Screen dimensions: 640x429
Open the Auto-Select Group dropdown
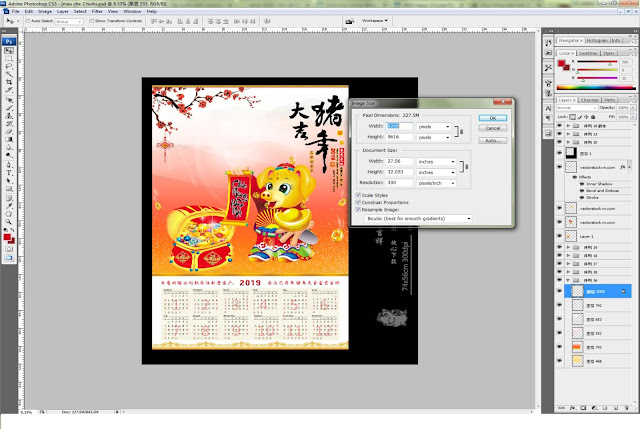click(x=69, y=21)
